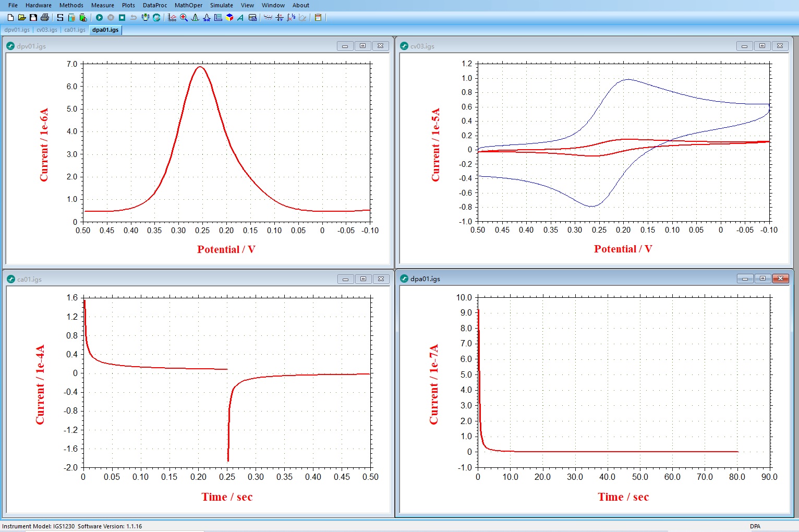Switch to the cv03.igs tab

pyautogui.click(x=47, y=30)
